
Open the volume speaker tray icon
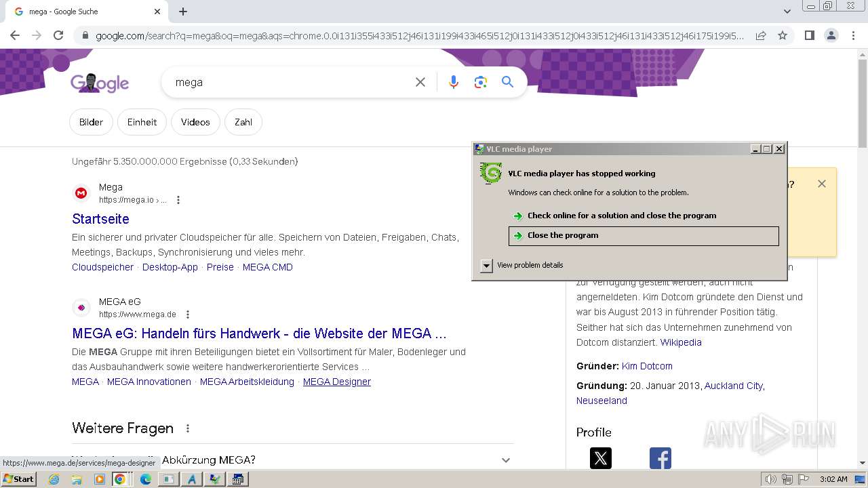pos(771,479)
